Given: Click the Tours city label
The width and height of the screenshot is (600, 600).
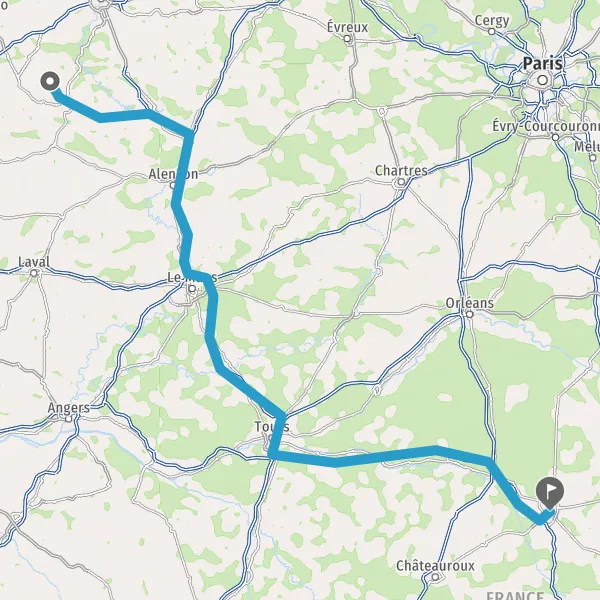Looking at the screenshot, I should 272,426.
